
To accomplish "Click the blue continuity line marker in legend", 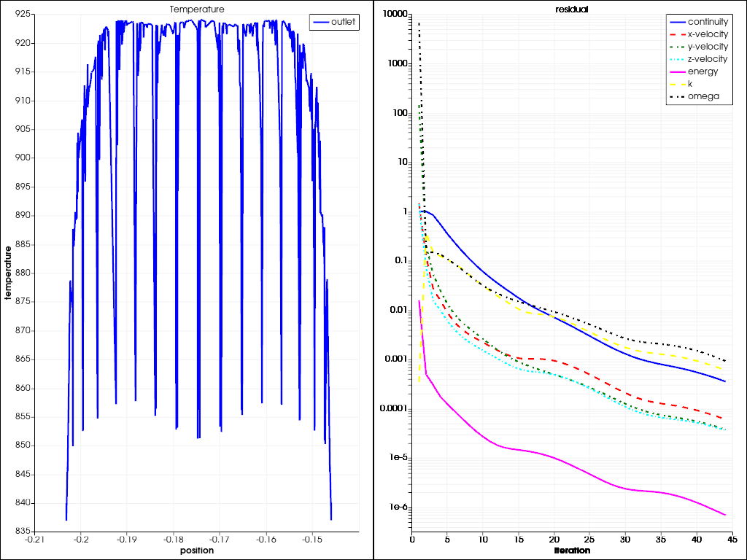I will click(678, 22).
